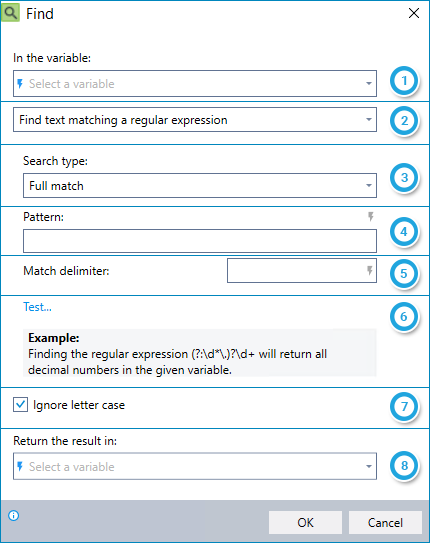The image size is (430, 543).
Task: Open the 'In the variable' dropdown
Action: [195, 83]
